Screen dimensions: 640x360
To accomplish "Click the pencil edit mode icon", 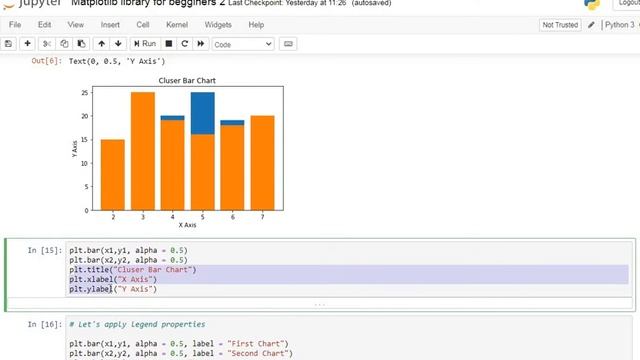I will pyautogui.click(x=591, y=25).
